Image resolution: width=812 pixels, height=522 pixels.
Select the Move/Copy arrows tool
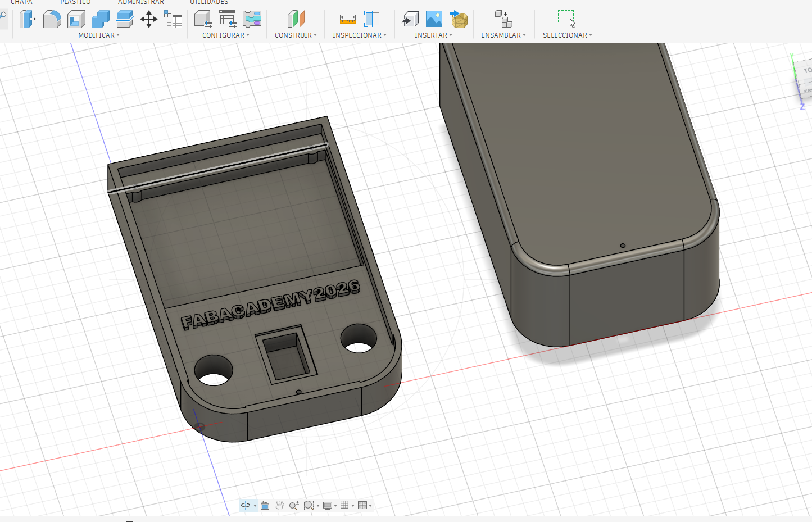(149, 19)
